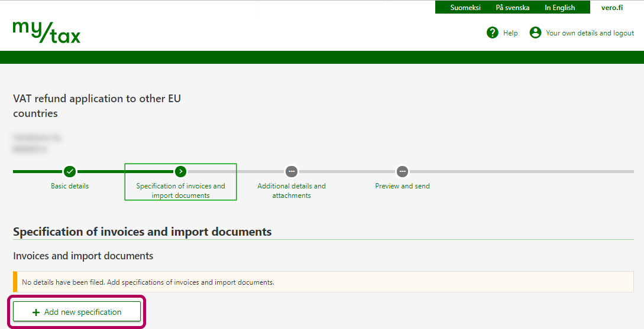Go back to the Basic details step label
This screenshot has width=644, height=329.
70,186
